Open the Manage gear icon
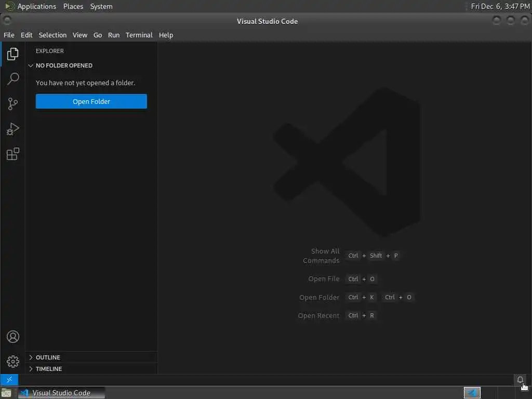The width and height of the screenshot is (532, 399). click(13, 362)
